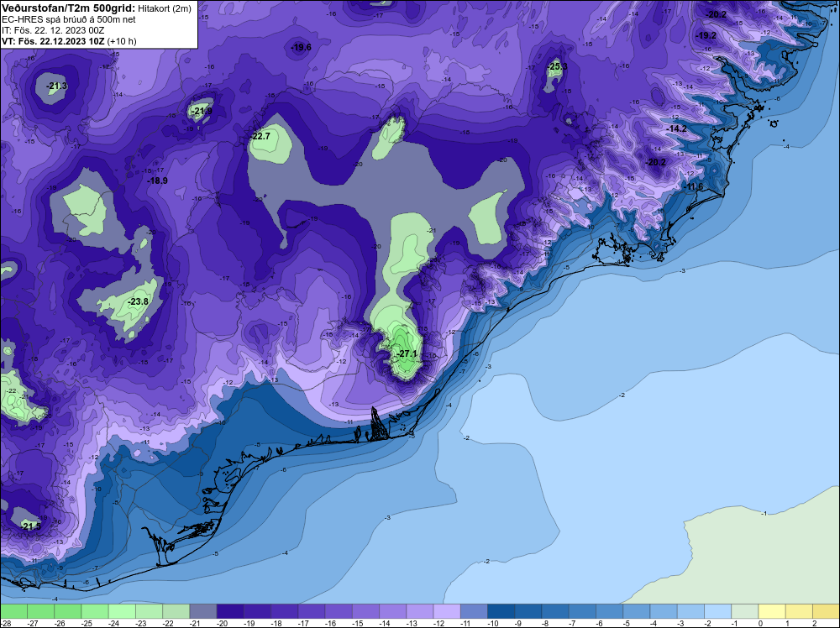Click the 'EC-HRES spá brúuð á 500m net' line
This screenshot has width=840, height=628.
click(69, 20)
